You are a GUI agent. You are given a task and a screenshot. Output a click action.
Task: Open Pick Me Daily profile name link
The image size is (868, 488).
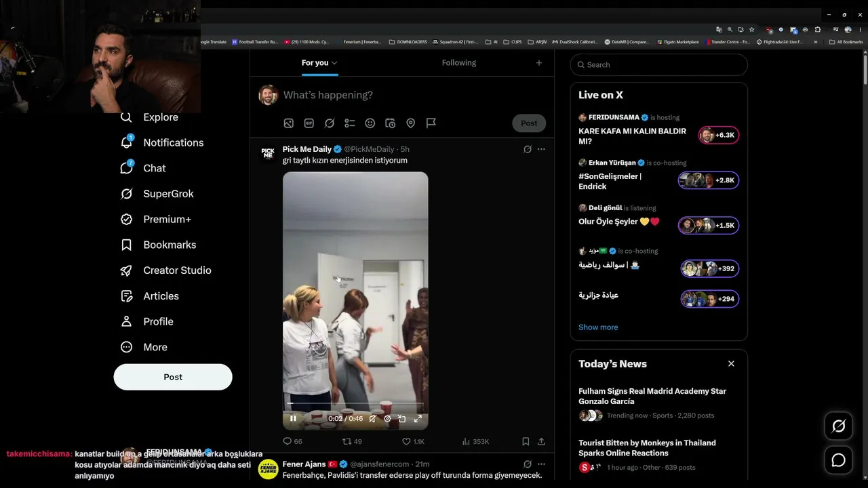[x=307, y=149]
